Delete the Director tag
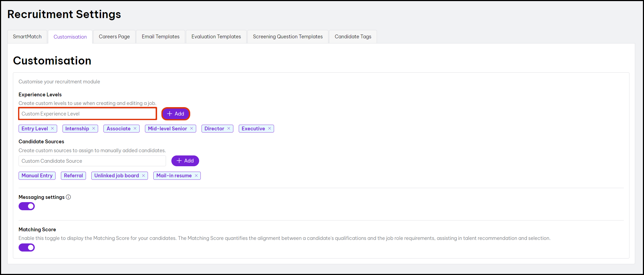 (x=229, y=128)
